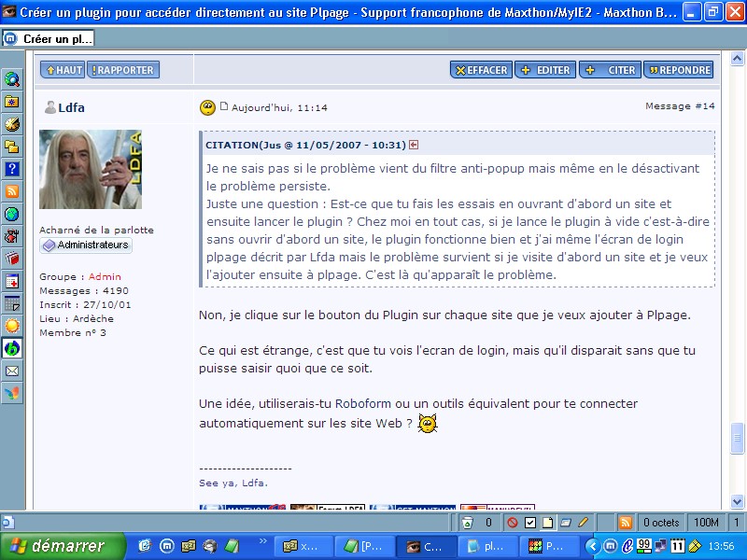This screenshot has width=747, height=560.
Task: Click the Ldfa Gandalf avatar image
Action: tap(91, 169)
